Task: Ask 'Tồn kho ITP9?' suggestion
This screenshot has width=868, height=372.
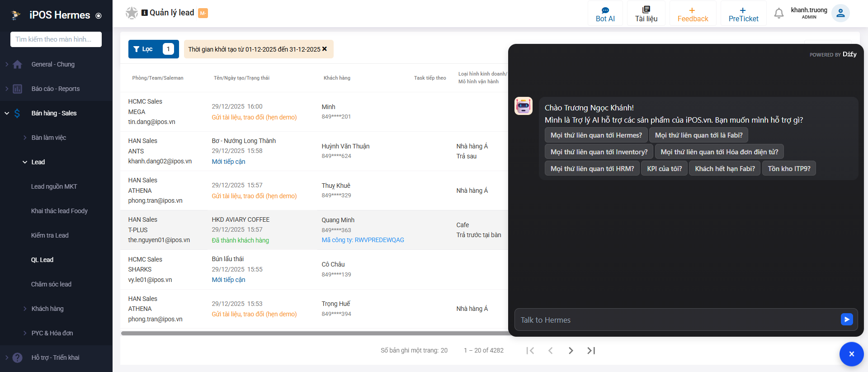Action: (789, 169)
